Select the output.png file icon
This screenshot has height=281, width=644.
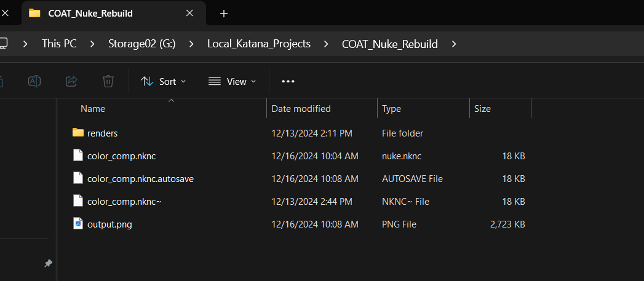78,224
